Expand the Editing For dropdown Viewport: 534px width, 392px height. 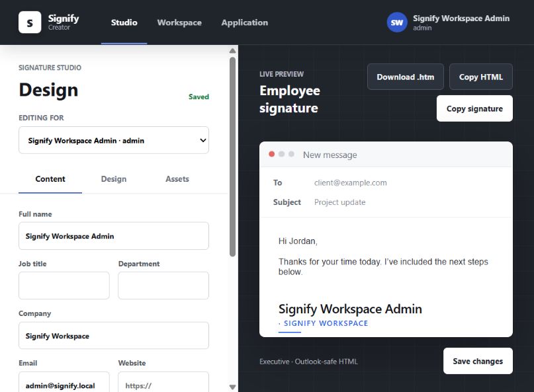(114, 140)
